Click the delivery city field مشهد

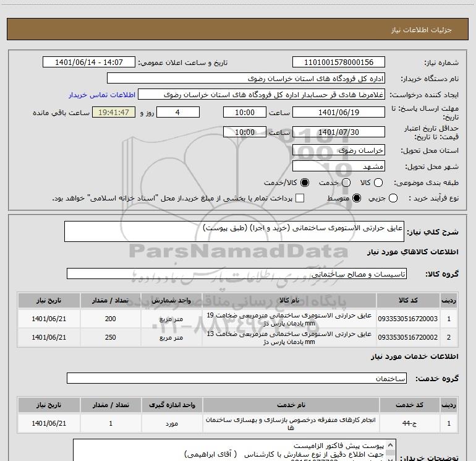[x=339, y=166]
